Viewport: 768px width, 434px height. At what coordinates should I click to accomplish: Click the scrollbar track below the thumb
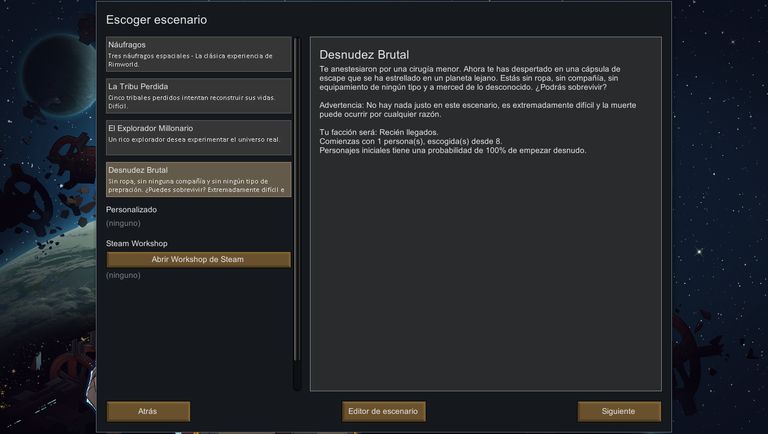[x=297, y=376]
